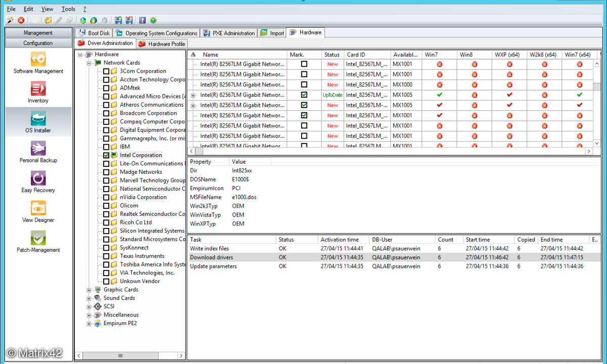The image size is (607, 364).
Task: Uncheck the Intel Corporation checkbox
Action: tap(106, 155)
